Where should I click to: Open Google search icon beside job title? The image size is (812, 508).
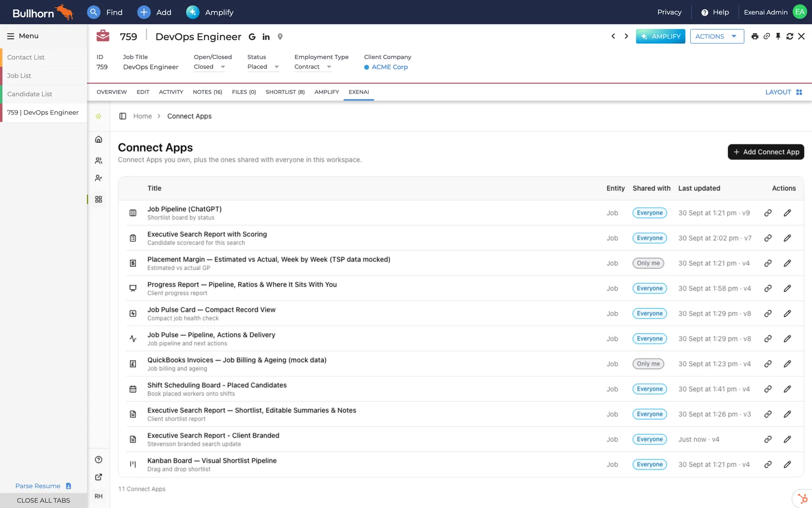click(x=252, y=37)
